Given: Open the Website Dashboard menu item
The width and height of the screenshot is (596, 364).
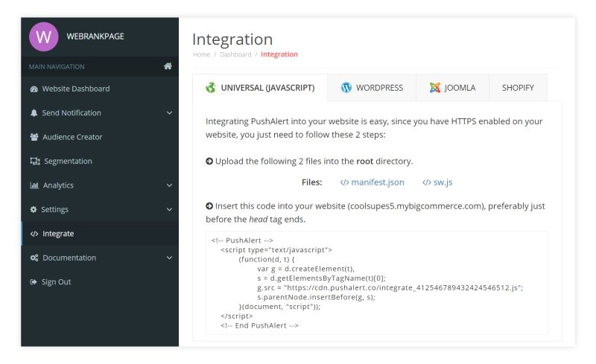Looking at the screenshot, I should (100, 89).
